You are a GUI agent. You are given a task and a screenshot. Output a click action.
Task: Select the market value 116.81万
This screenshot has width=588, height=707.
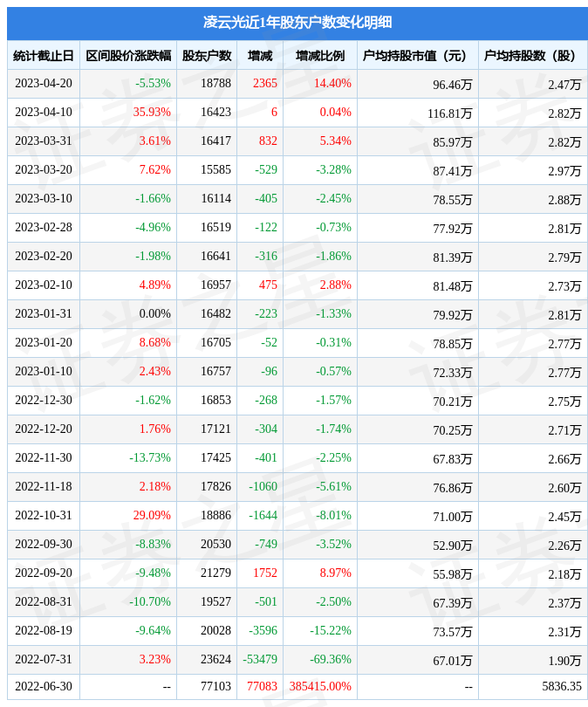coord(449,113)
